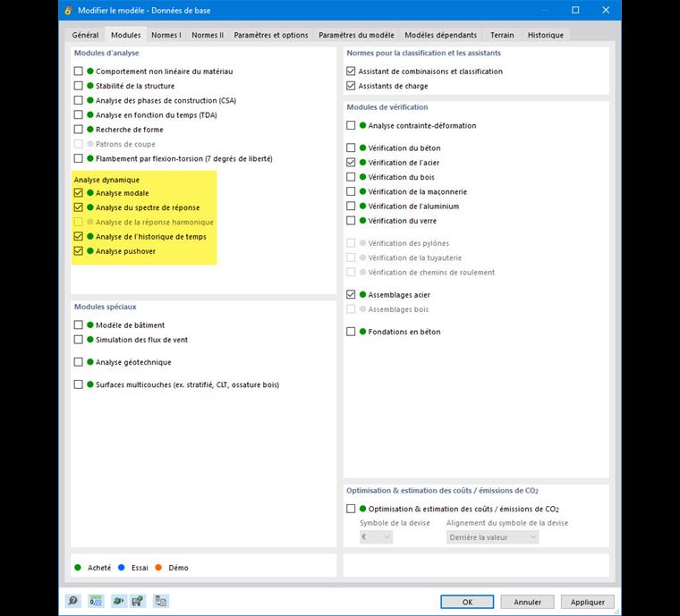The image size is (680, 616).
Task: Check Flambement par flexion-torsion checkbox
Action: pos(78,158)
